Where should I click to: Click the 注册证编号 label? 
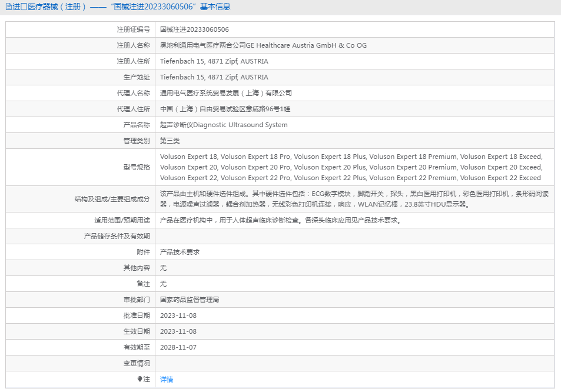click(x=134, y=29)
